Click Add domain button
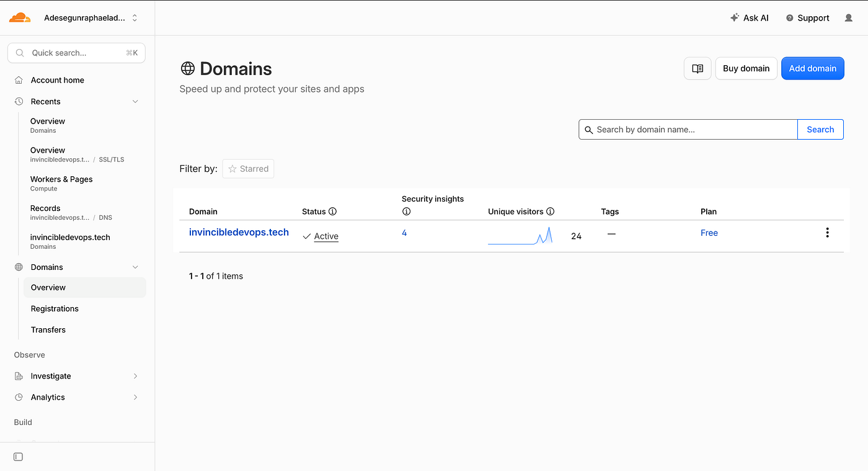Screen dimensions: 868x471 [813, 68]
